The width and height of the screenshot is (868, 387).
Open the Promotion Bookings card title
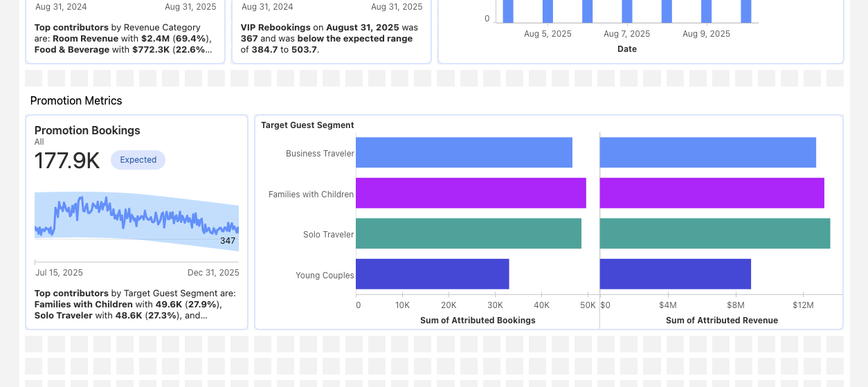87,130
